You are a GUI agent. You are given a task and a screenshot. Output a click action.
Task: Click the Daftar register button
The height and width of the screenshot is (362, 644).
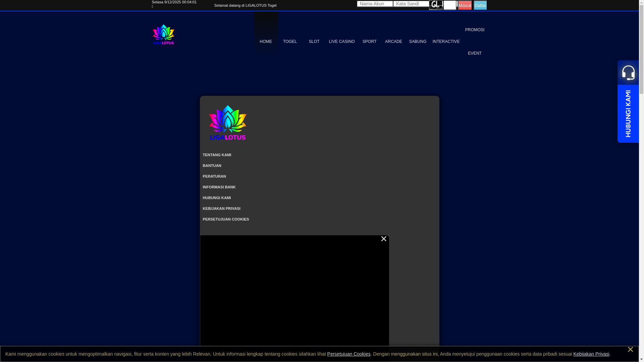point(480,5)
